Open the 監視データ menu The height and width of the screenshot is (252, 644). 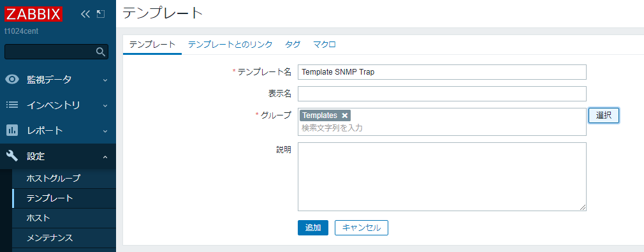[58, 80]
